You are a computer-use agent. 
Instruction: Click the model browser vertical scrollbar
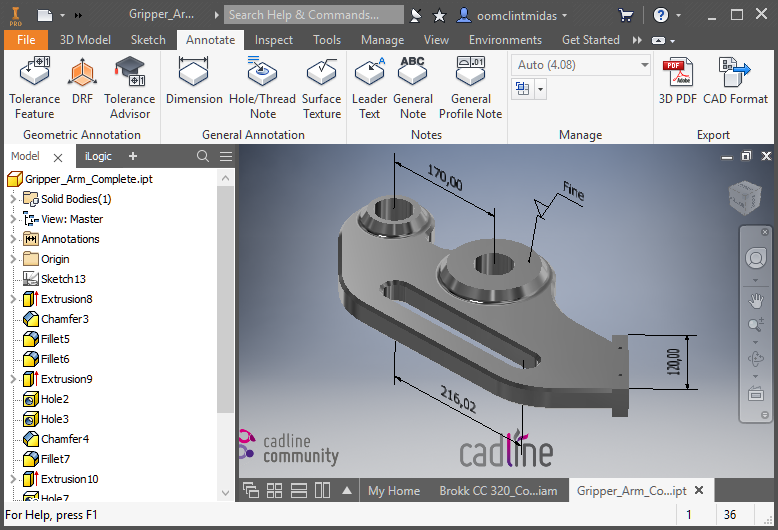coord(226,299)
